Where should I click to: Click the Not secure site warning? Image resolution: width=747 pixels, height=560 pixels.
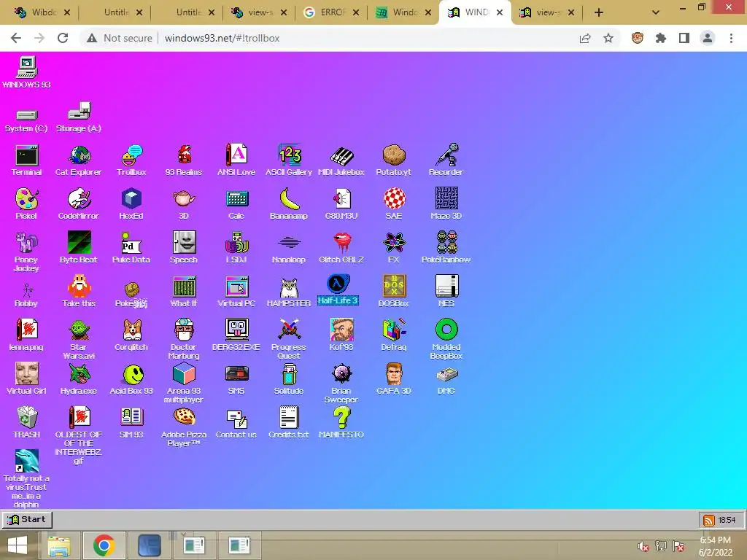[x=120, y=38]
